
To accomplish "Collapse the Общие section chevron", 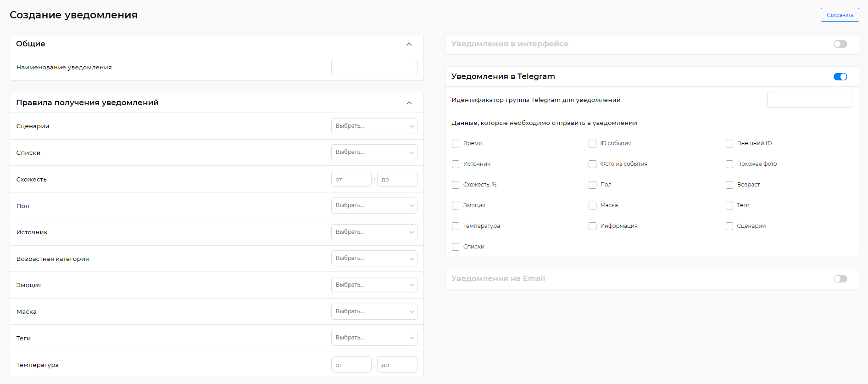I will pos(409,44).
